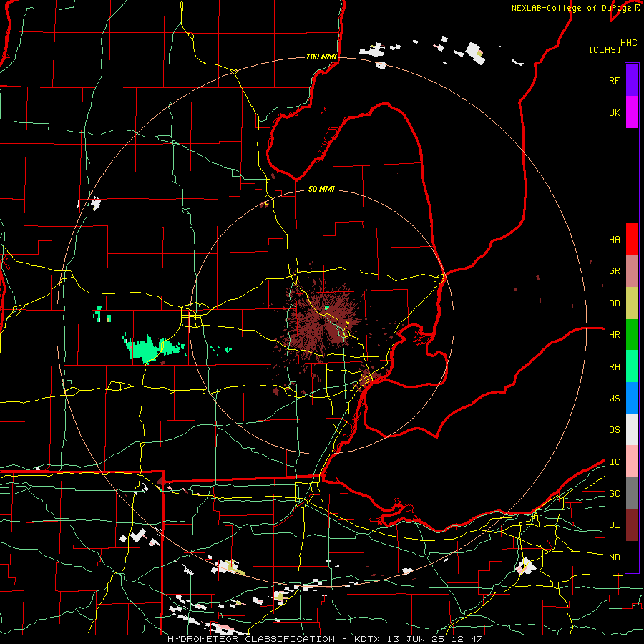Select the GR legend color block
Image resolution: width=644 pixels, height=644 pixels.
[632, 271]
